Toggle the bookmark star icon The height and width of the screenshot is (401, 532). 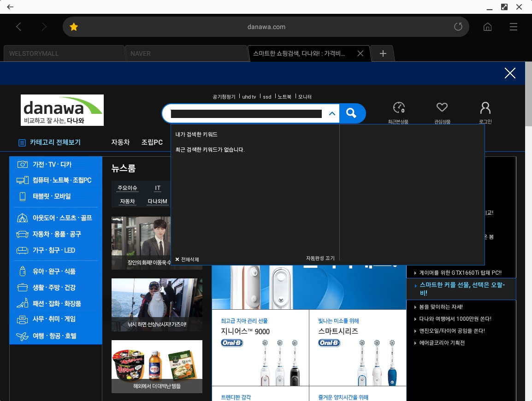click(74, 27)
